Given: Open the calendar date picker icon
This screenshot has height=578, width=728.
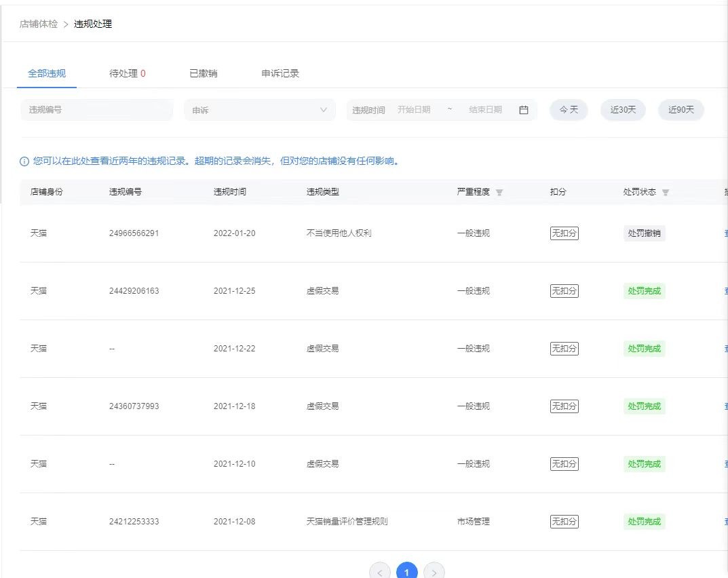Looking at the screenshot, I should click(523, 110).
